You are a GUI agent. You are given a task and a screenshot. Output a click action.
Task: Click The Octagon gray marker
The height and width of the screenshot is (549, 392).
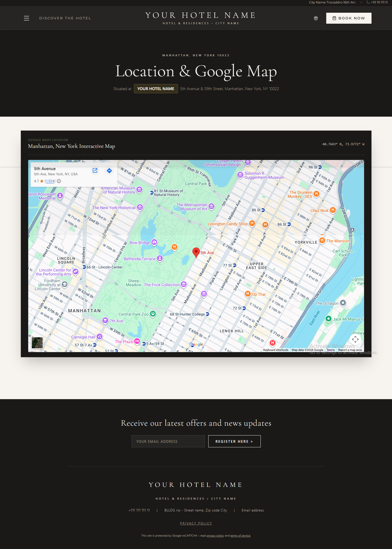[343, 303]
